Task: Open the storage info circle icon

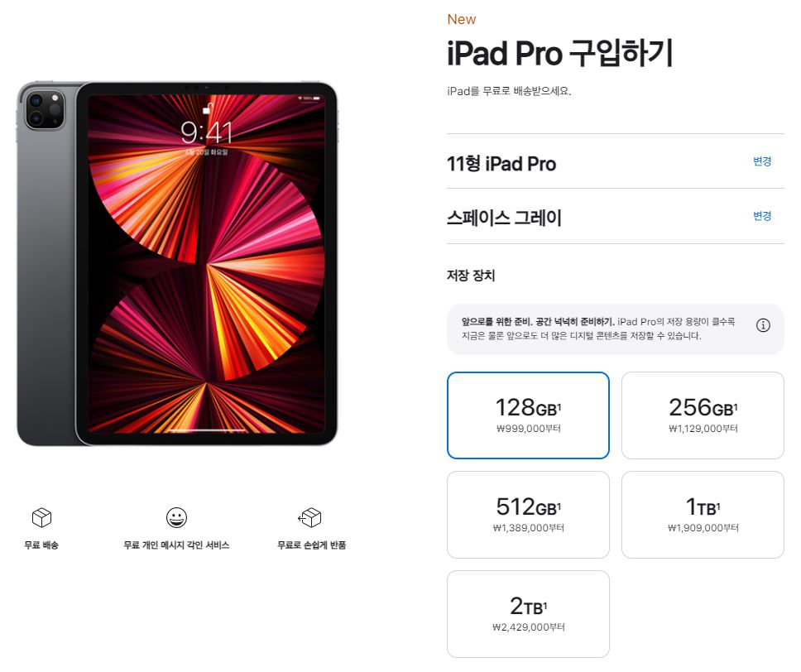Action: click(x=763, y=325)
